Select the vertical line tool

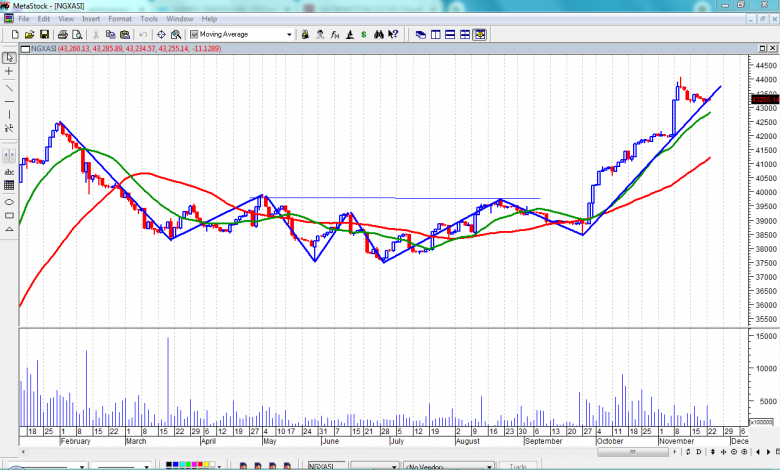tap(9, 115)
